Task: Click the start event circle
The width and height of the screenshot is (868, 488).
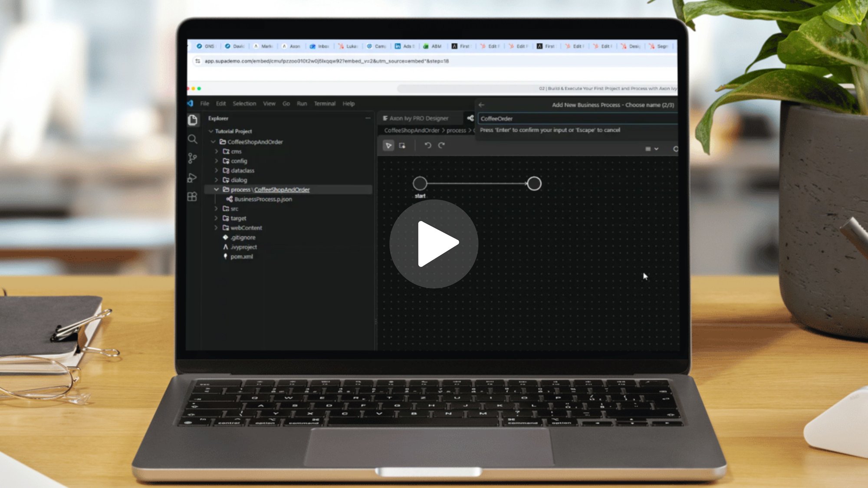Action: click(420, 183)
